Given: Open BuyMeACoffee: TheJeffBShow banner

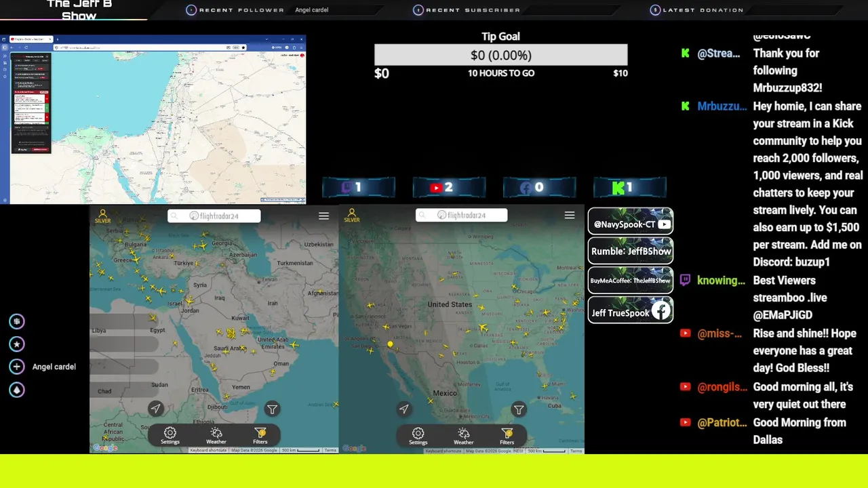Looking at the screenshot, I should tap(631, 281).
